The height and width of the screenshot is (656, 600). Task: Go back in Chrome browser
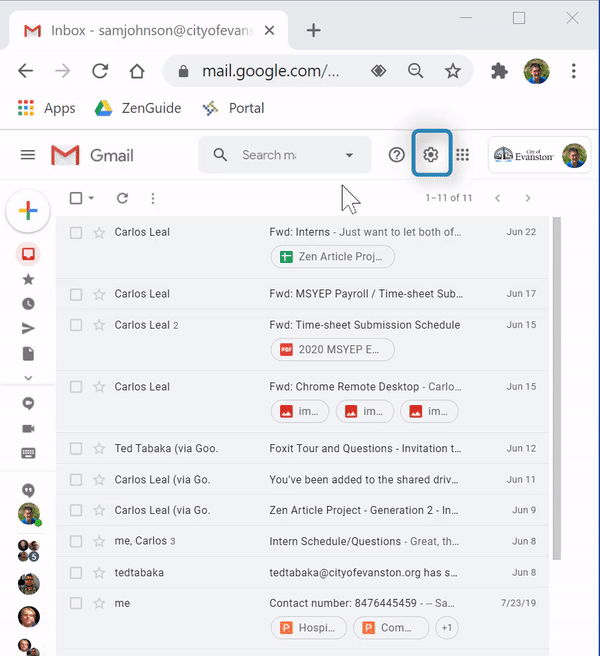click(x=26, y=71)
